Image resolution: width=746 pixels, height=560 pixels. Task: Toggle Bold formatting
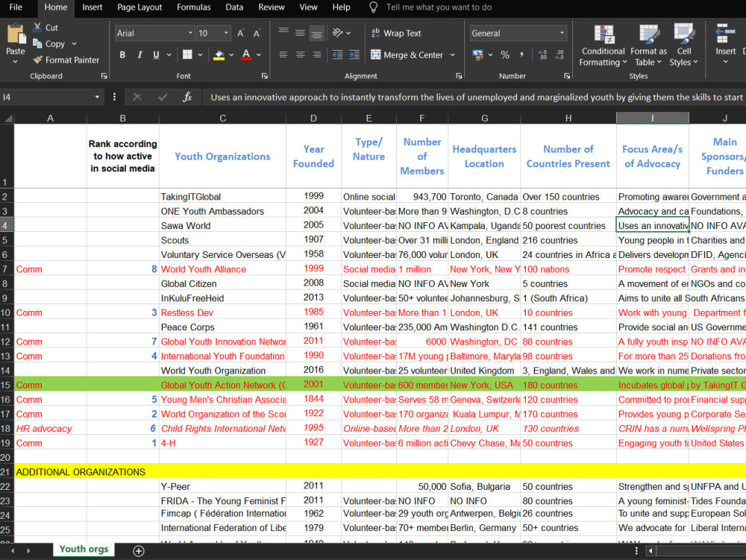coord(123,54)
